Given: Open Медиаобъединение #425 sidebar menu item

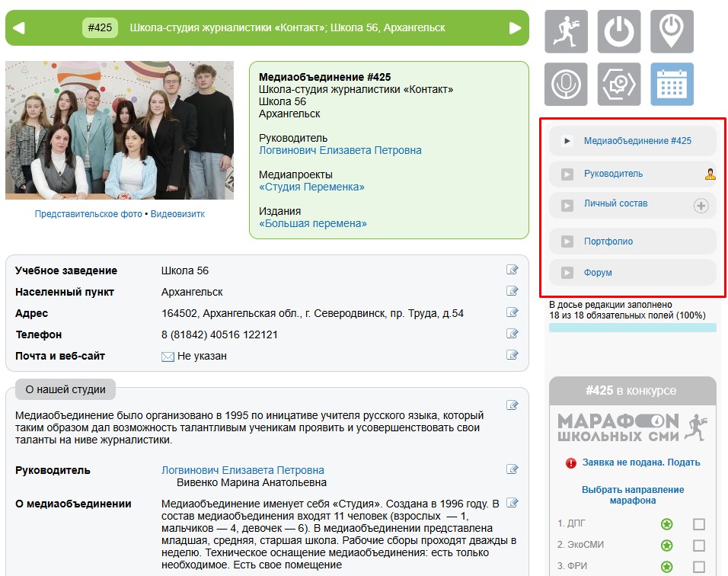Looking at the screenshot, I should click(637, 141).
